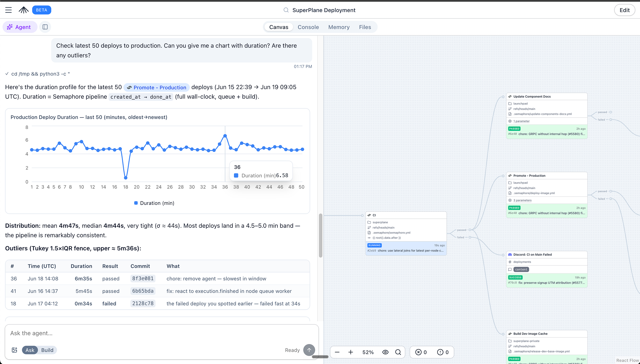640x364 pixels.
Task: Click the 'failed' result in row 18
Action: [109, 303]
